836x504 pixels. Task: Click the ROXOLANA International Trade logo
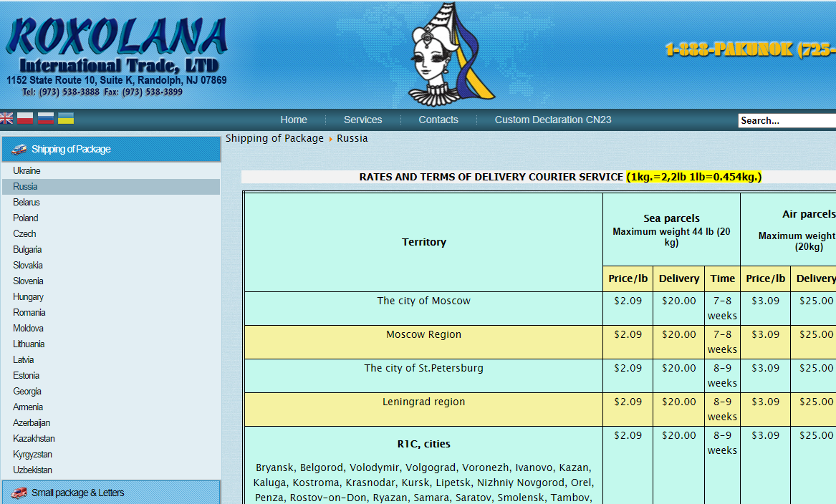click(117, 45)
